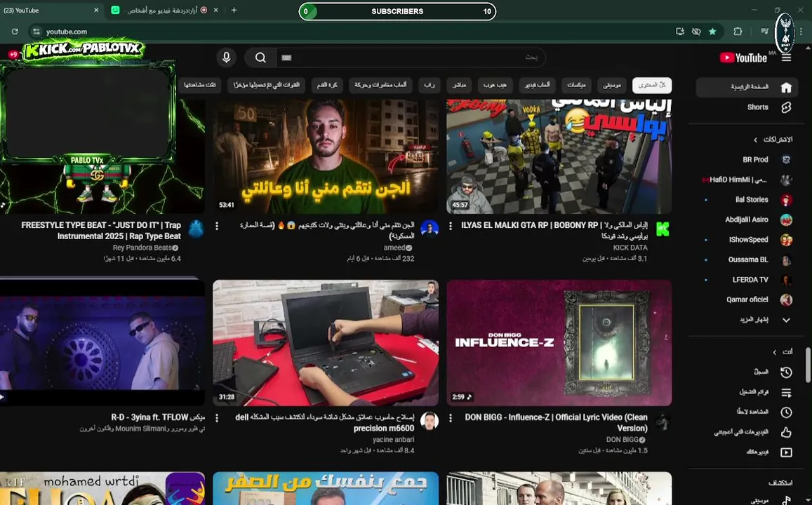Select the هيب هوب filter chip
812x505 pixels.
(495, 85)
